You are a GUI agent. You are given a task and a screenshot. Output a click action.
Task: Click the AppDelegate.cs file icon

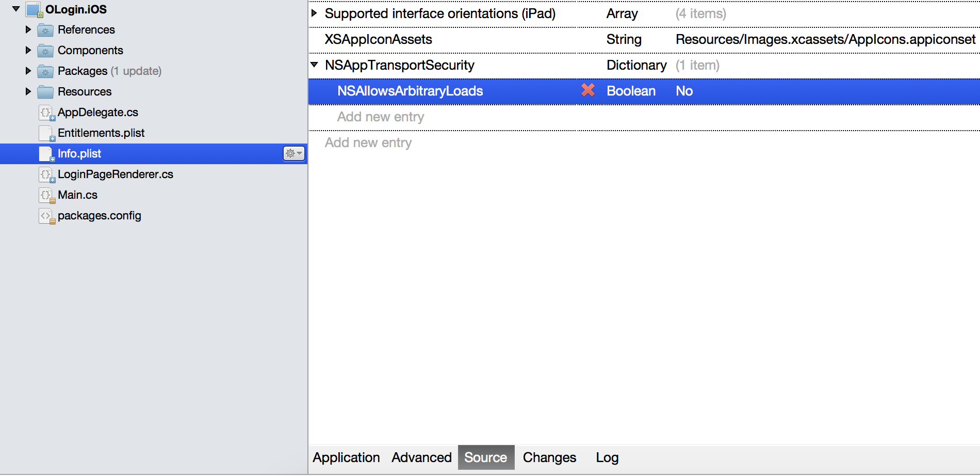click(46, 113)
